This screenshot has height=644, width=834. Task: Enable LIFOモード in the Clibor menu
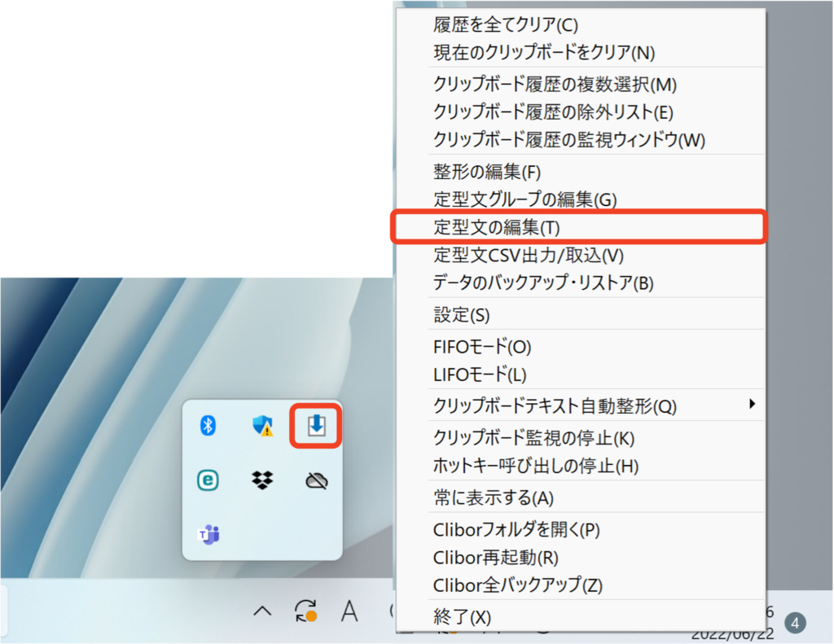pyautogui.click(x=480, y=375)
